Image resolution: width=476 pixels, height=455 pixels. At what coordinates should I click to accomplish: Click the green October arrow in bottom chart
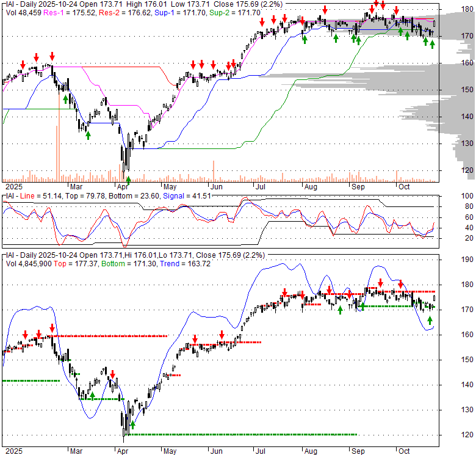(430, 320)
